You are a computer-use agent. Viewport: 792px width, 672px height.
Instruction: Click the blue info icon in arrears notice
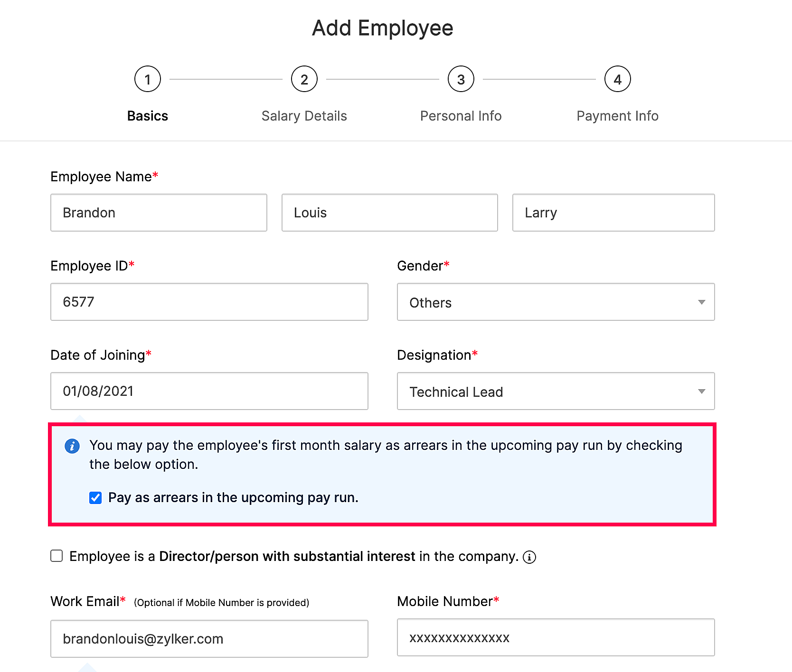pyautogui.click(x=72, y=446)
